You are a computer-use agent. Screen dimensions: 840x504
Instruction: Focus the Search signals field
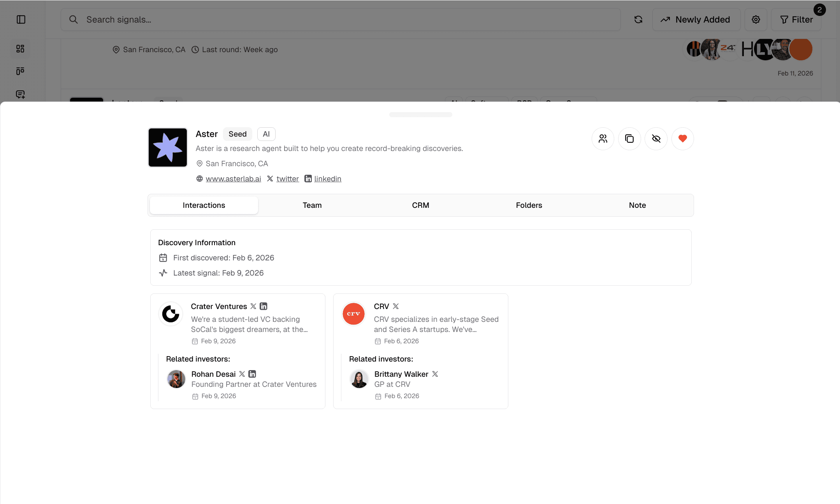pyautogui.click(x=341, y=19)
